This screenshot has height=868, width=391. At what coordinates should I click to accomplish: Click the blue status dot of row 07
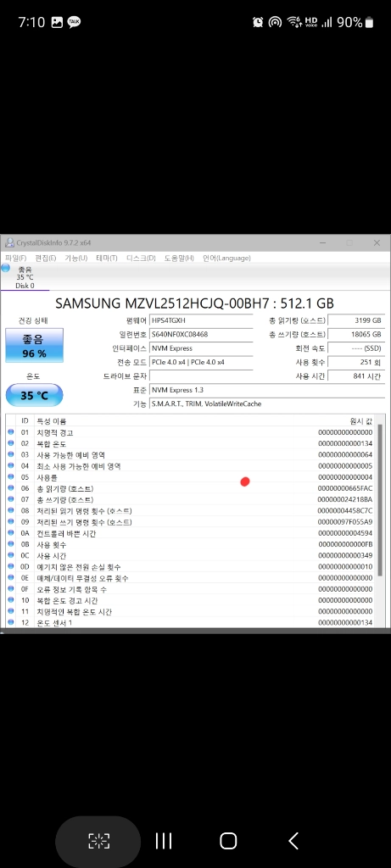pos(11,499)
